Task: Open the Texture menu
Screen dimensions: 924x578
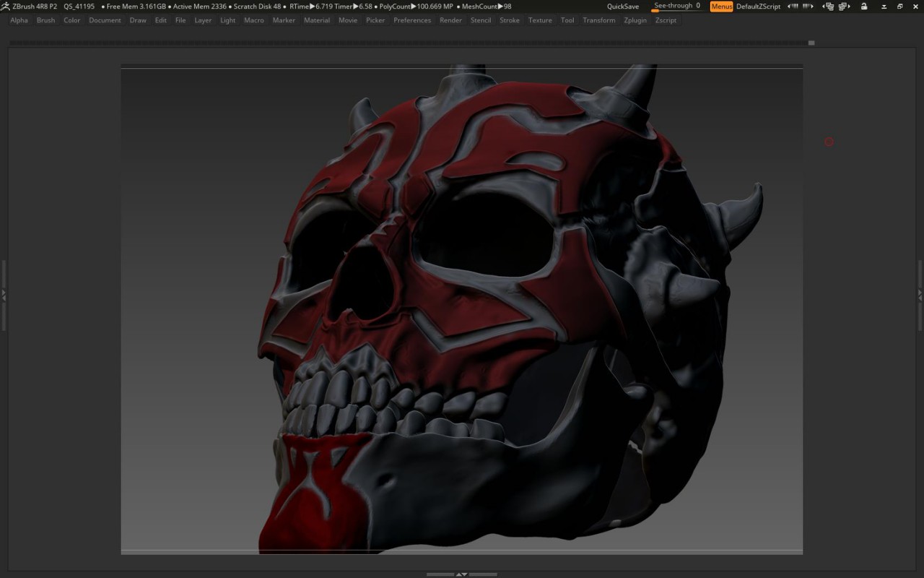Action: [540, 20]
